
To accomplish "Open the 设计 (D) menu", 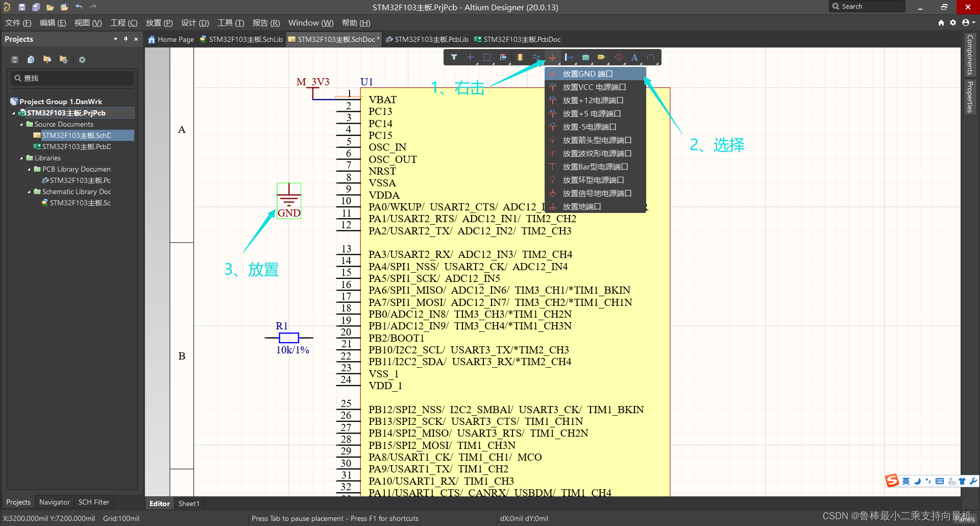I will coord(195,23).
